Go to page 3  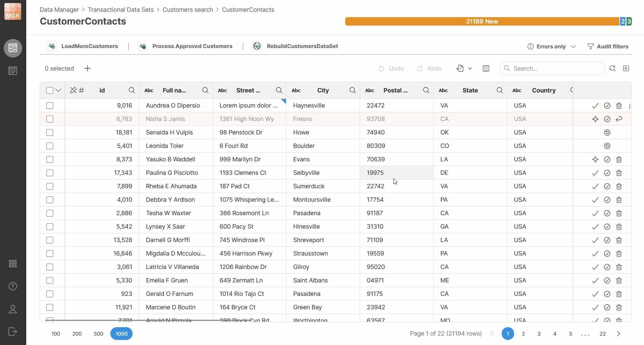[539, 334]
